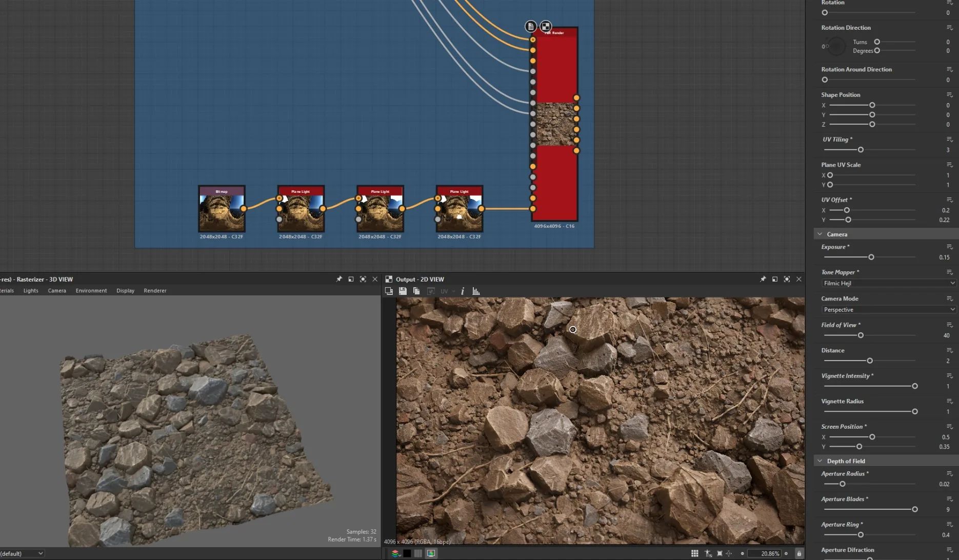959x560 pixels.
Task: Click the channels layers icon in 2D View
Action: pos(395,553)
